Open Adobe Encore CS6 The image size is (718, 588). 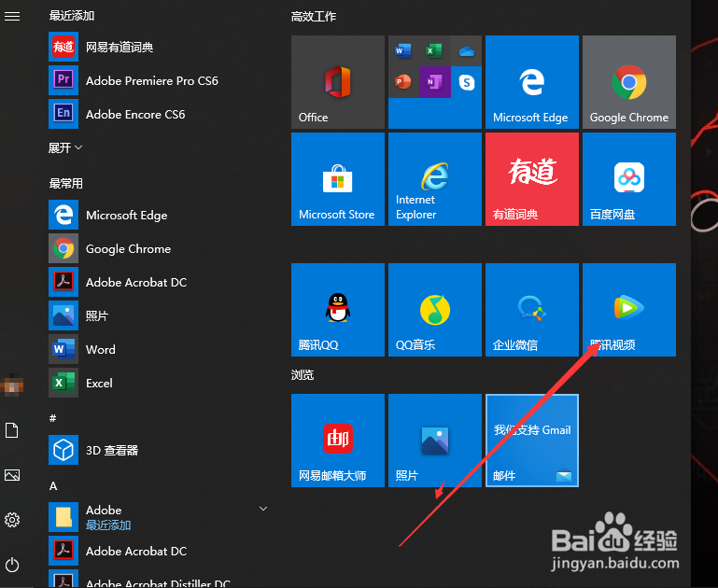pos(158,114)
